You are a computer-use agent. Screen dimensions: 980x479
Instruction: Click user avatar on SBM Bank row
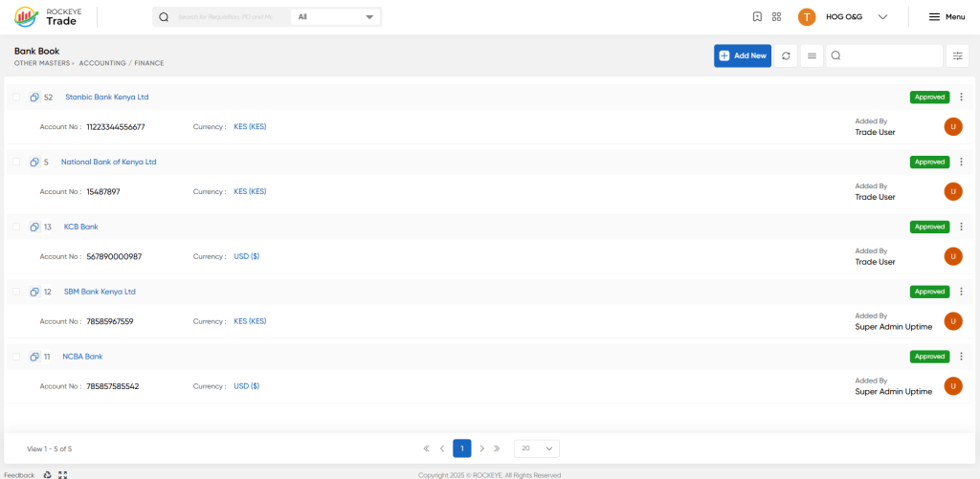coord(953,321)
